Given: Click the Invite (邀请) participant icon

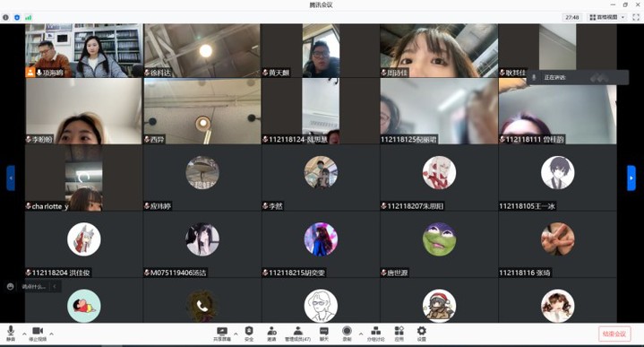Looking at the screenshot, I should pyautogui.click(x=271, y=334).
